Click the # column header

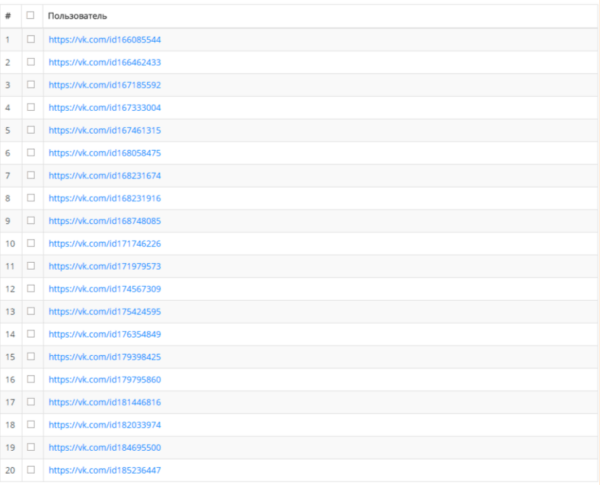click(x=11, y=16)
